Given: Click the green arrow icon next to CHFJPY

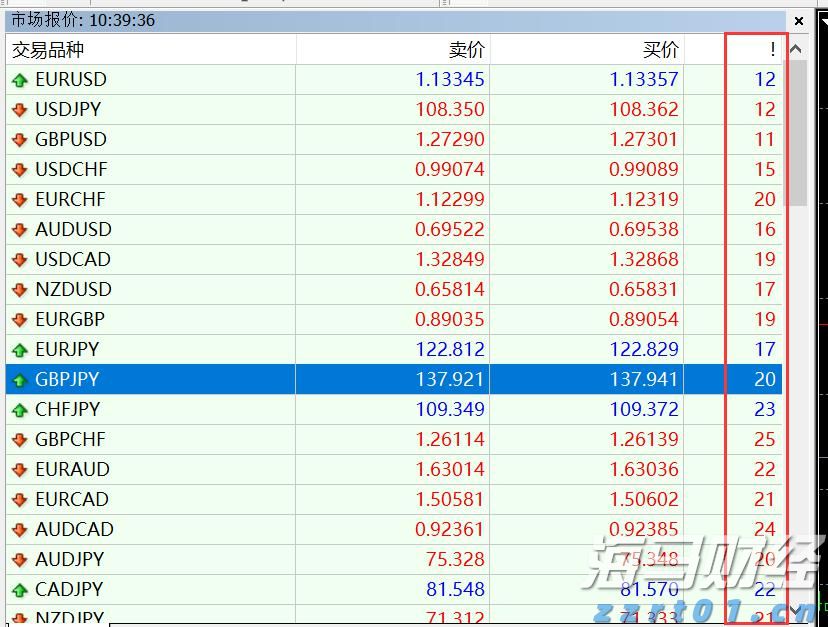Looking at the screenshot, I should [x=19, y=410].
